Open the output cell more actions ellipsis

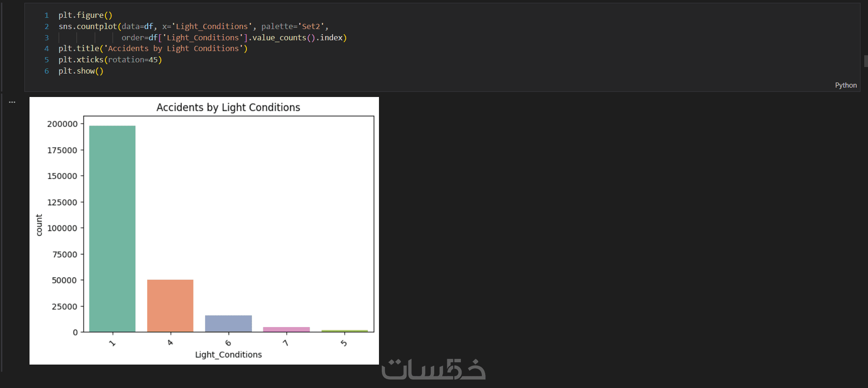click(12, 102)
